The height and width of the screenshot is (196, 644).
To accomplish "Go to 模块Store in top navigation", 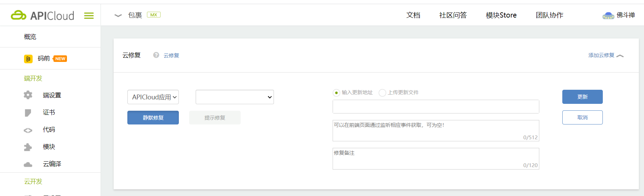I will tap(501, 15).
